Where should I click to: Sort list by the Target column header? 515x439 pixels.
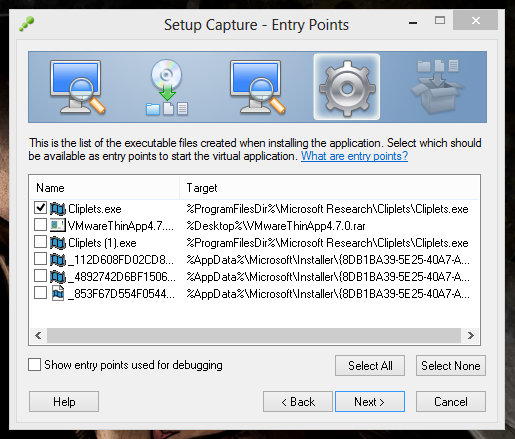[329, 188]
